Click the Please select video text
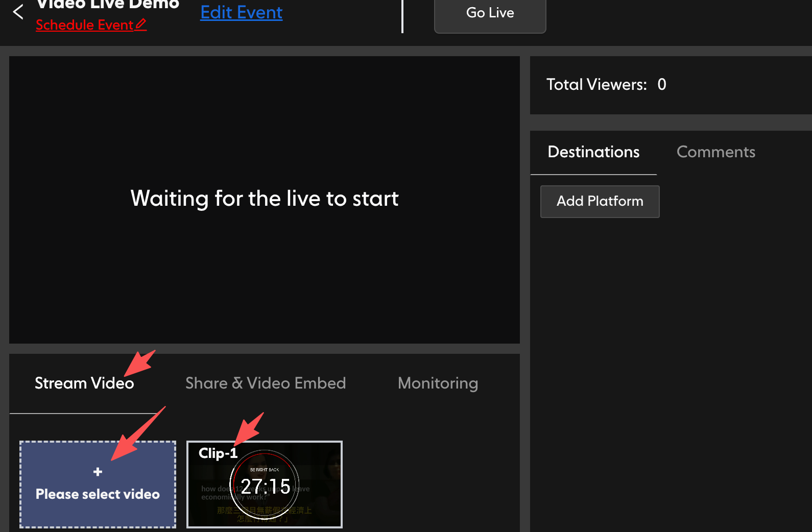Image resolution: width=812 pixels, height=532 pixels. click(x=98, y=494)
